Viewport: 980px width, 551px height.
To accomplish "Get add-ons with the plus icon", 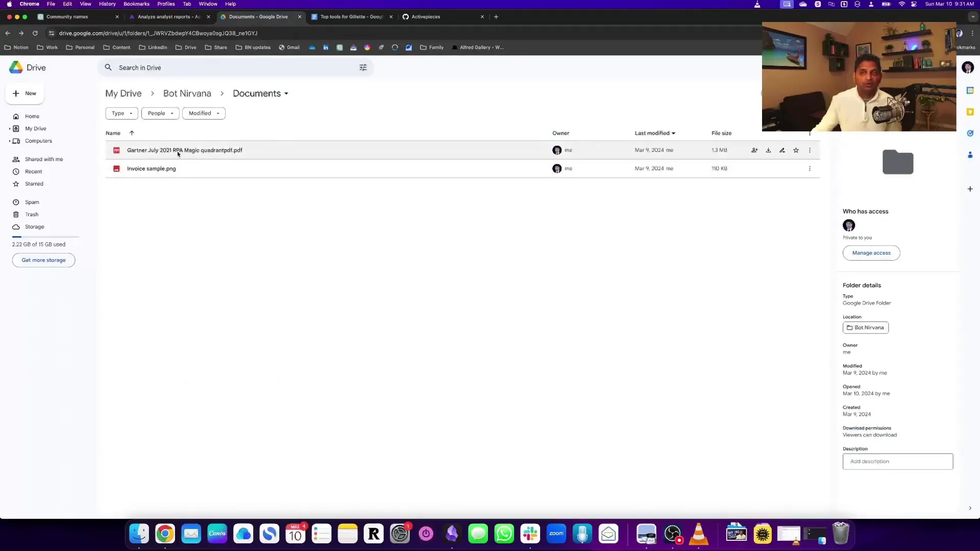I will (970, 189).
